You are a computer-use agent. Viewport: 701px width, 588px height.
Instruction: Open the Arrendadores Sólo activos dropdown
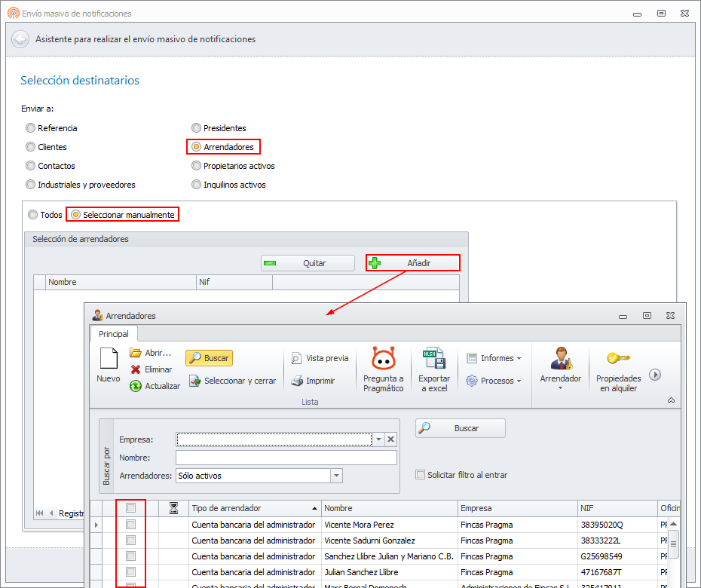[337, 476]
